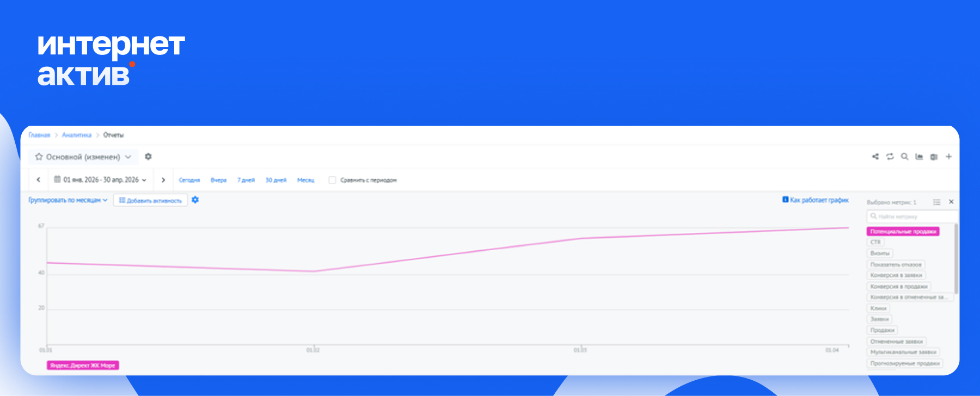Viewport: 980px width, 396px height.
Task: Click the columns layout icon in toolbar
Action: (x=934, y=157)
